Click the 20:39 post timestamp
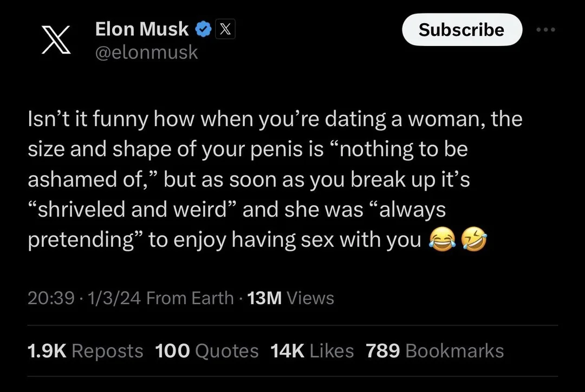Viewport: 585px width, 392px height. [51, 298]
